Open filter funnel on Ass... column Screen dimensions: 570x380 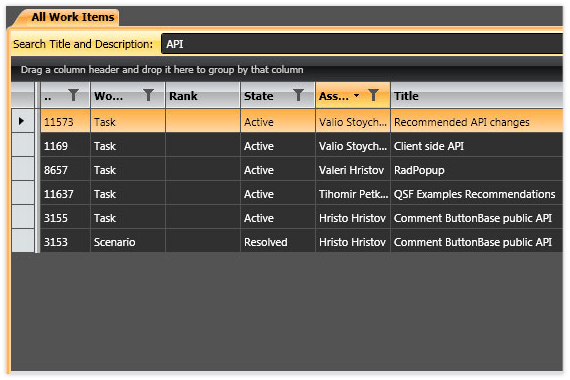point(373,95)
